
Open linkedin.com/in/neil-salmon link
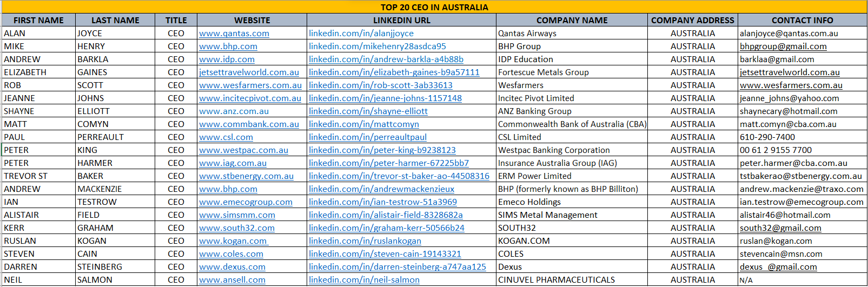pyautogui.click(x=364, y=280)
